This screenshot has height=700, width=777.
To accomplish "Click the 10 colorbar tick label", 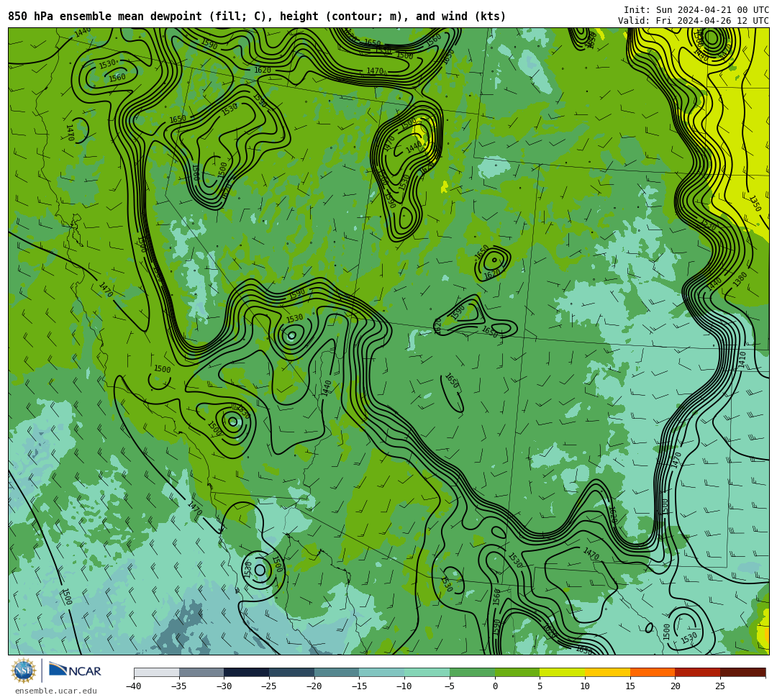I will [x=585, y=686].
